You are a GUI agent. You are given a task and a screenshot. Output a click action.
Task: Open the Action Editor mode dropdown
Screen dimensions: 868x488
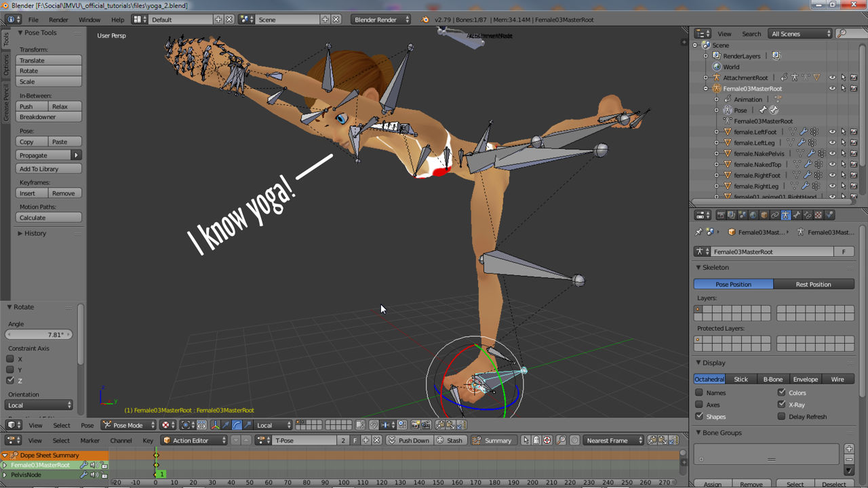pos(194,440)
